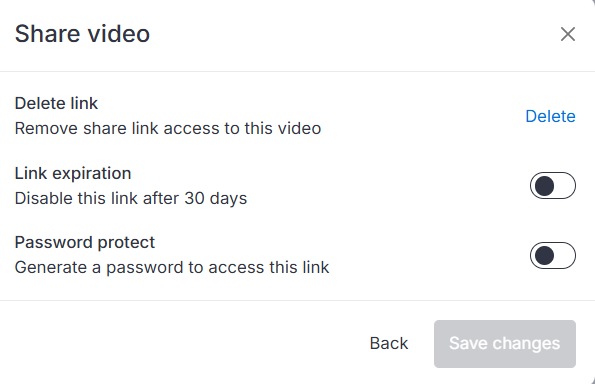
Task: Click the Delete link
Action: point(550,116)
